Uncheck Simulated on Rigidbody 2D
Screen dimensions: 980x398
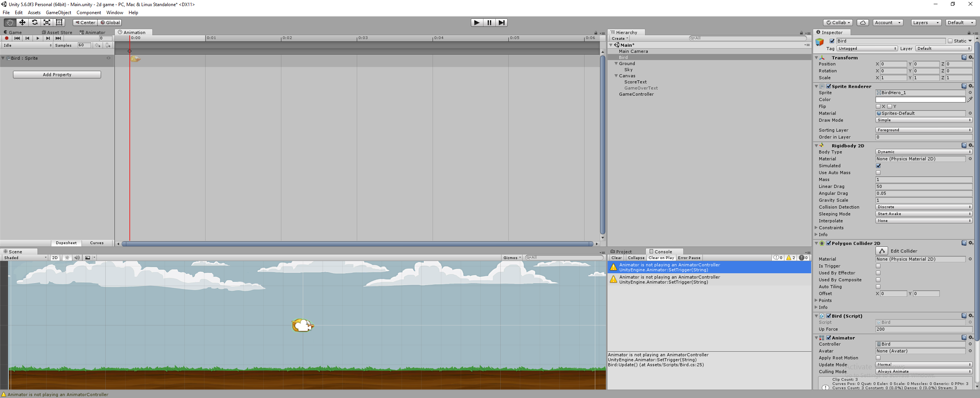click(878, 166)
